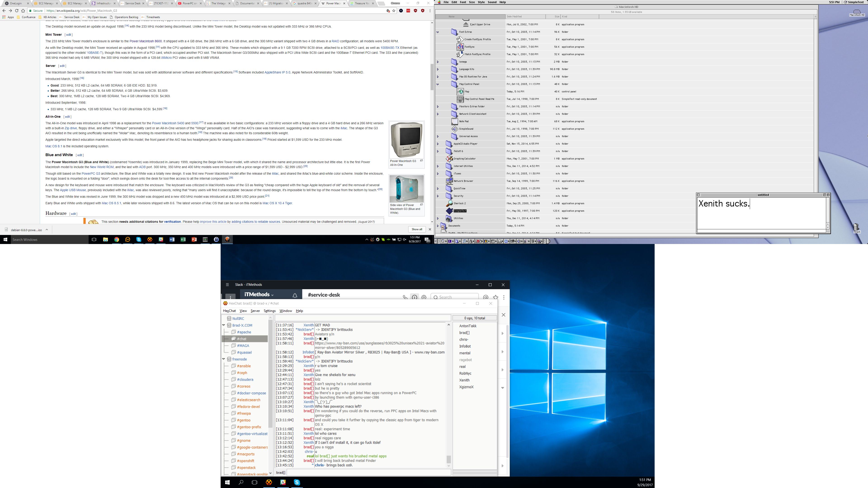Screen dimensions: 868x488
Task: Open the HexChat Settings menu
Action: pyautogui.click(x=270, y=311)
